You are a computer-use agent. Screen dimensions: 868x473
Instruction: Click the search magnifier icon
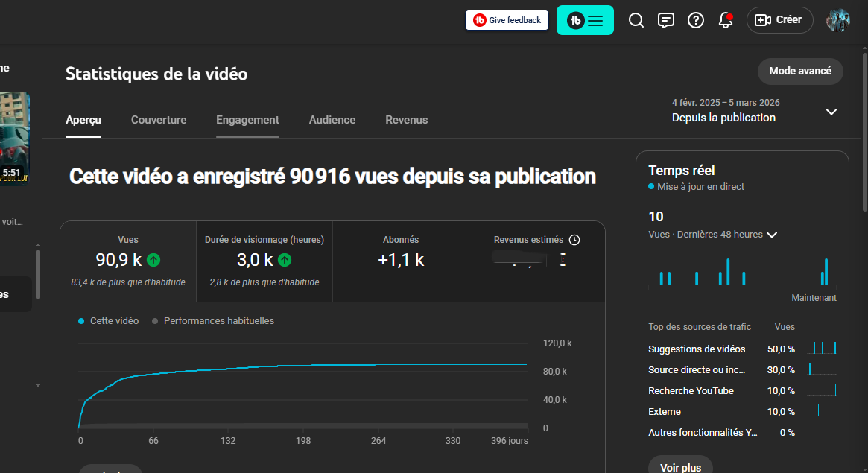[636, 21]
